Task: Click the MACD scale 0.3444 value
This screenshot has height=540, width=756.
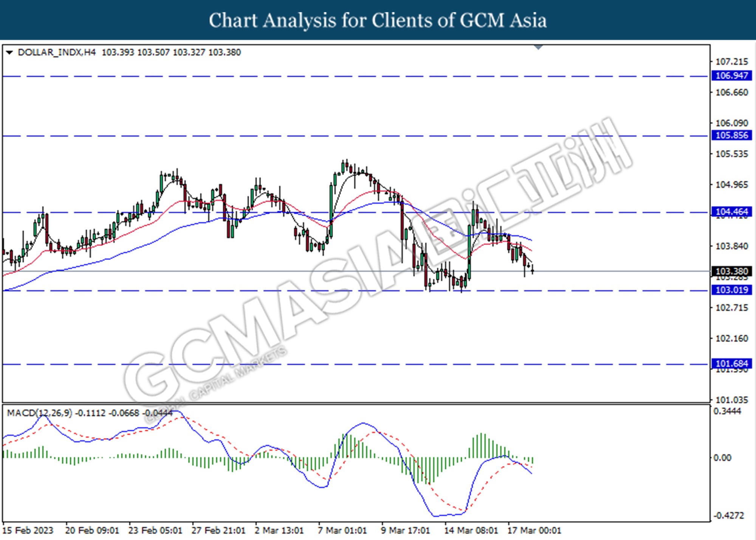Action: coord(727,411)
